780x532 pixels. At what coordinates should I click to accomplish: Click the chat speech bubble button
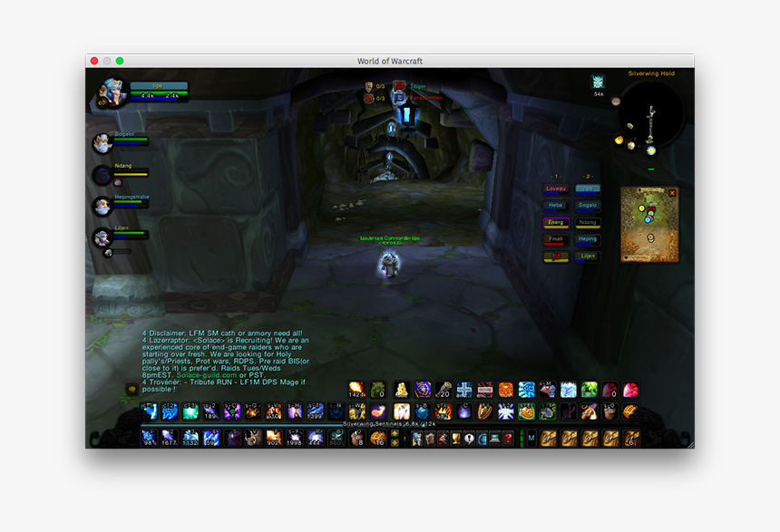(x=132, y=389)
